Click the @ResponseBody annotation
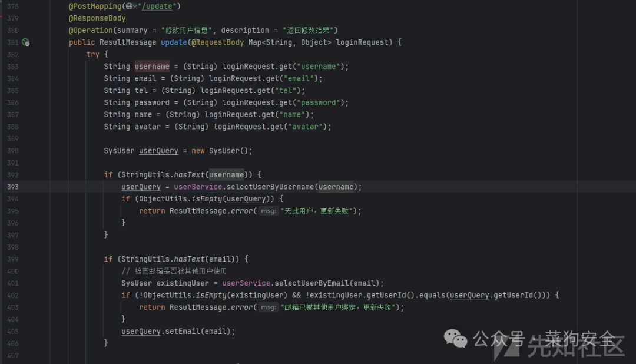Screen dimensions: 636x364 click(x=97, y=18)
